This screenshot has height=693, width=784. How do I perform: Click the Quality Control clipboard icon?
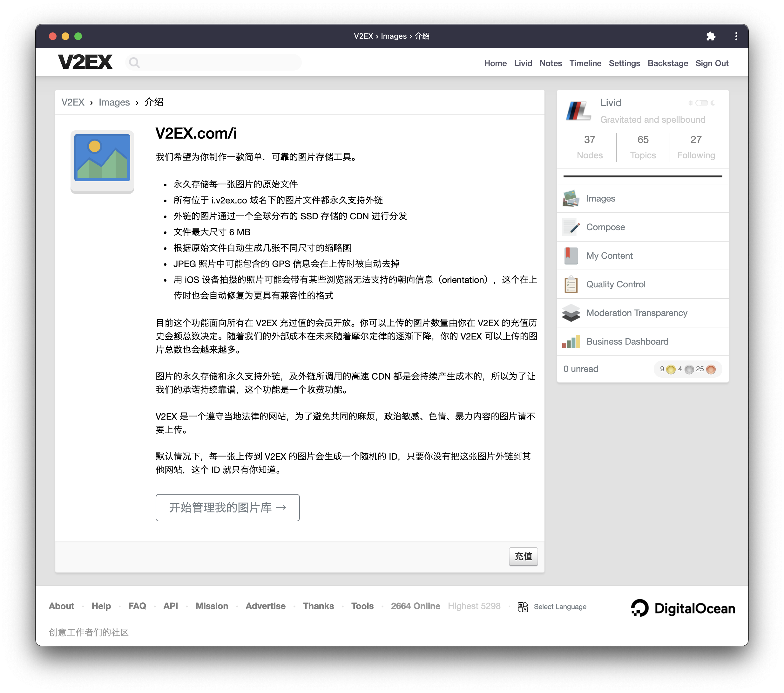[571, 285]
